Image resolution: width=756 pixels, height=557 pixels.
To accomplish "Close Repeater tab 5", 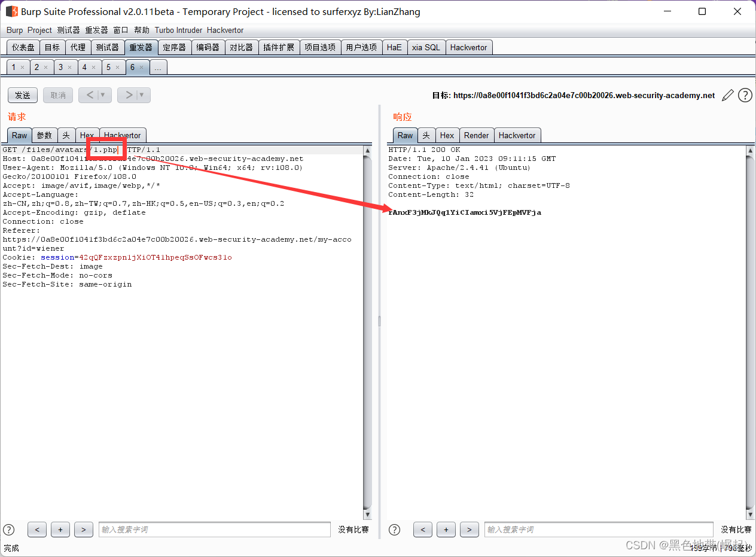I will click(x=117, y=68).
